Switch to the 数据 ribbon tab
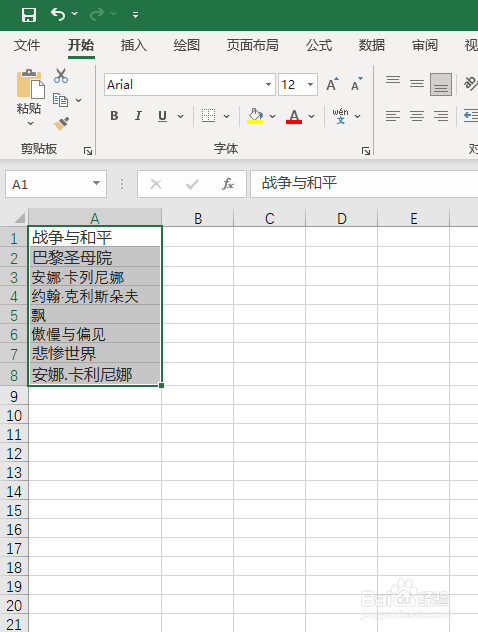This screenshot has width=478, height=632. point(372,45)
